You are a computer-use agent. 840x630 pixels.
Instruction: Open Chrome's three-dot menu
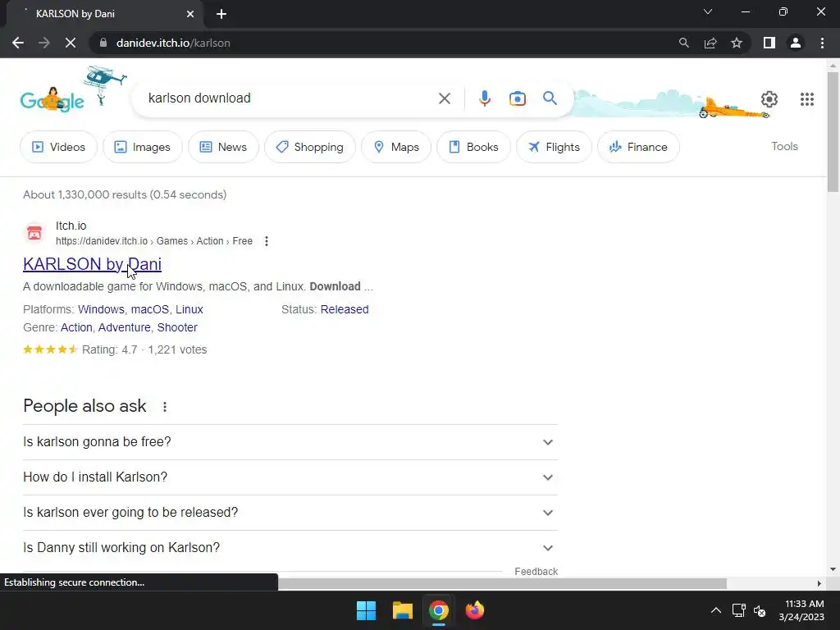[x=822, y=43]
